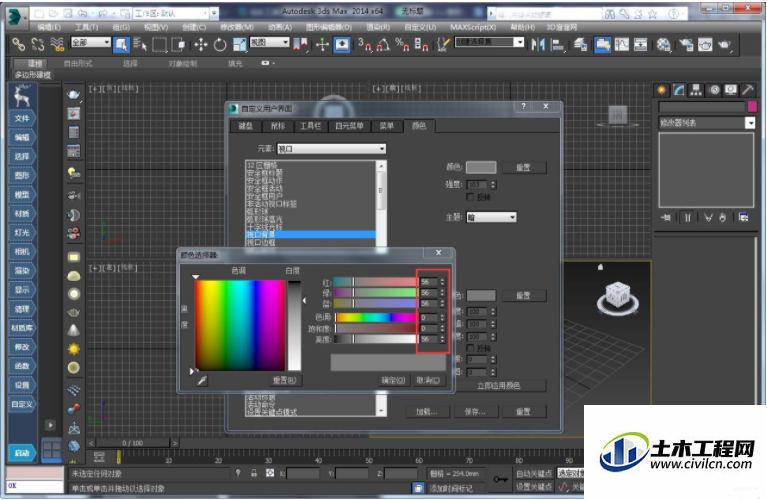Click the X coordinate input field
This screenshot has height=500, width=767.
[x=303, y=474]
